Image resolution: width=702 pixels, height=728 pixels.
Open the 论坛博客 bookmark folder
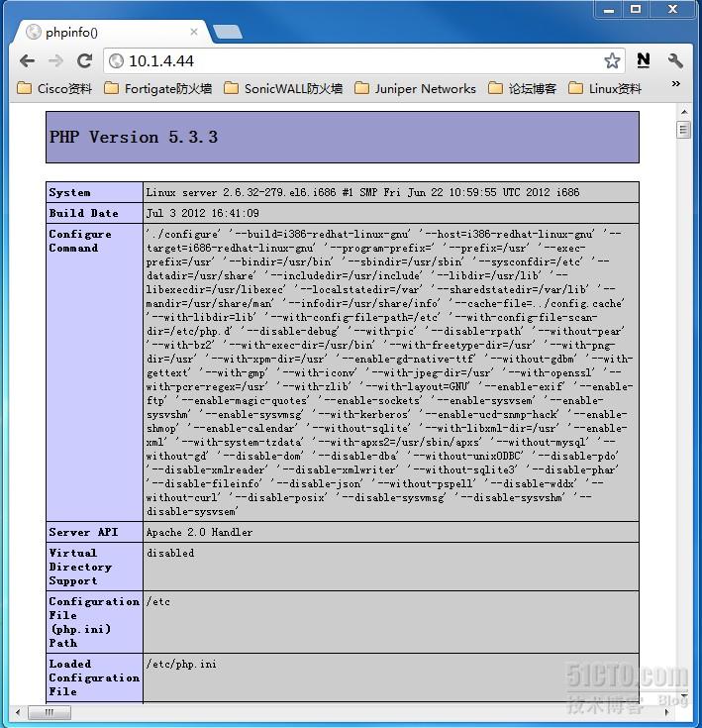tap(522, 88)
